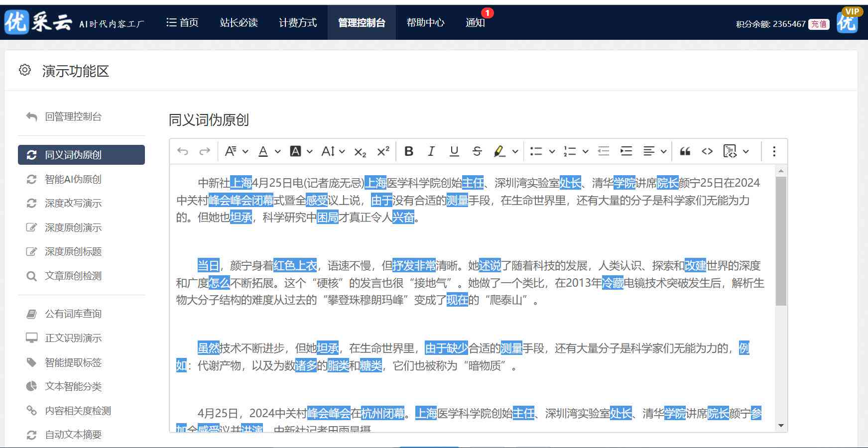
Task: Open the 计费方式 menu item
Action: (298, 22)
